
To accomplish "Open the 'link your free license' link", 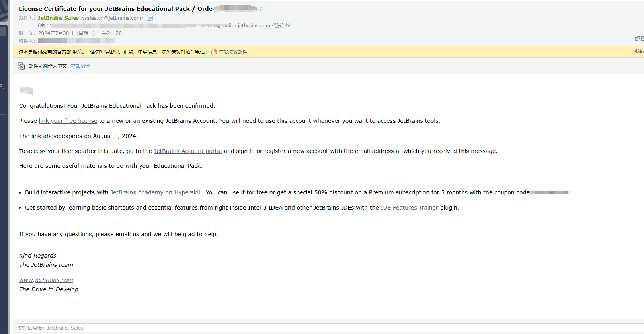I will 68,121.
